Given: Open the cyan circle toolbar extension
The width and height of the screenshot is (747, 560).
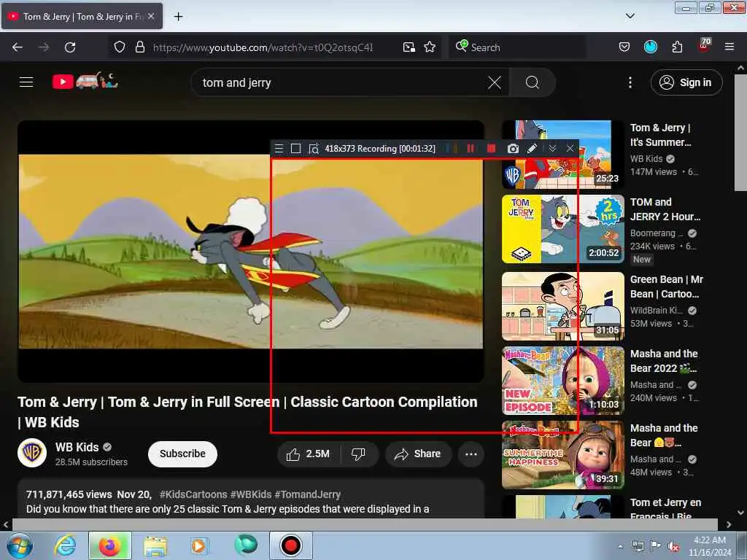Looking at the screenshot, I should coord(650,47).
